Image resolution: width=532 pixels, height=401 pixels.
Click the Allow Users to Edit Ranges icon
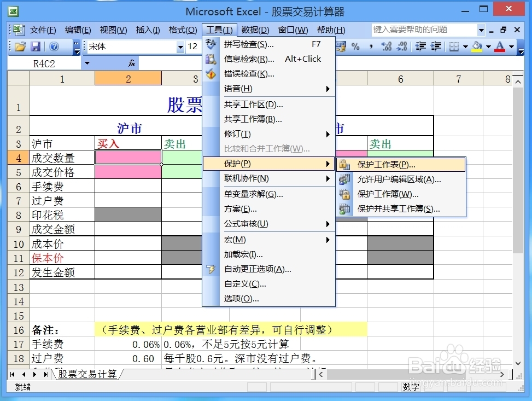coord(344,179)
